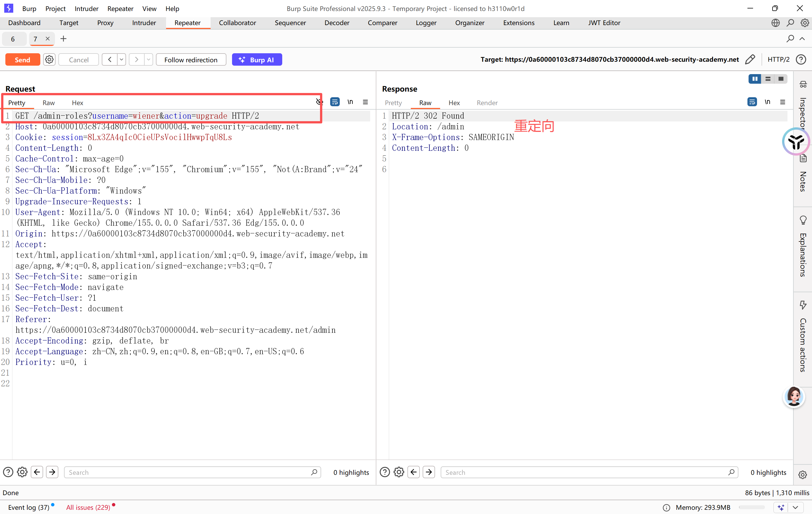The height and width of the screenshot is (514, 812).
Task: Switch to top-bottom layout view
Action: [x=768, y=79]
